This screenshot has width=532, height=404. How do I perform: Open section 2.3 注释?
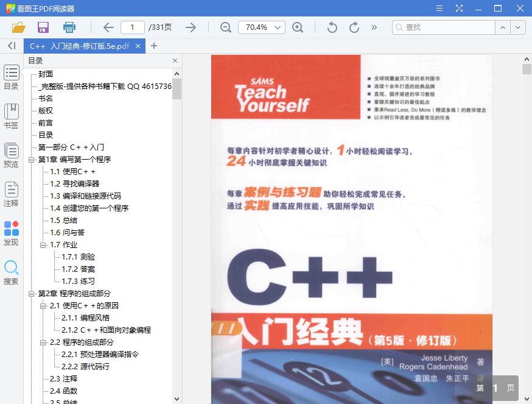[64, 379]
